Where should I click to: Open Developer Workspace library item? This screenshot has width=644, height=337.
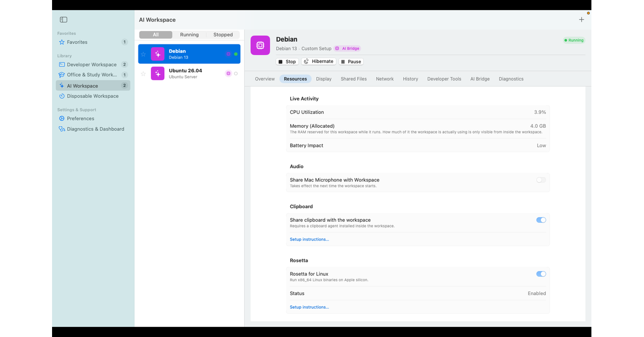pos(93,64)
